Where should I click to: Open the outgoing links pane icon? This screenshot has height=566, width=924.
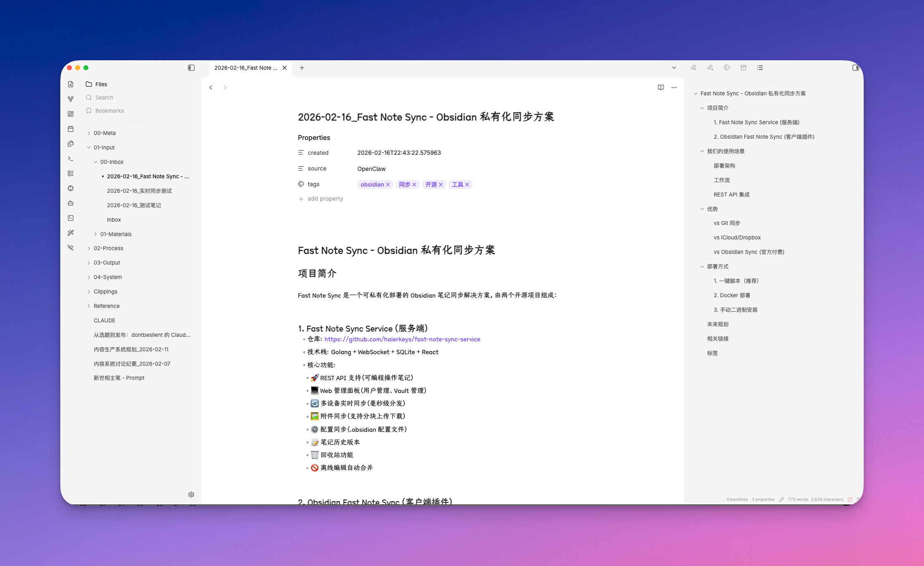coord(710,67)
